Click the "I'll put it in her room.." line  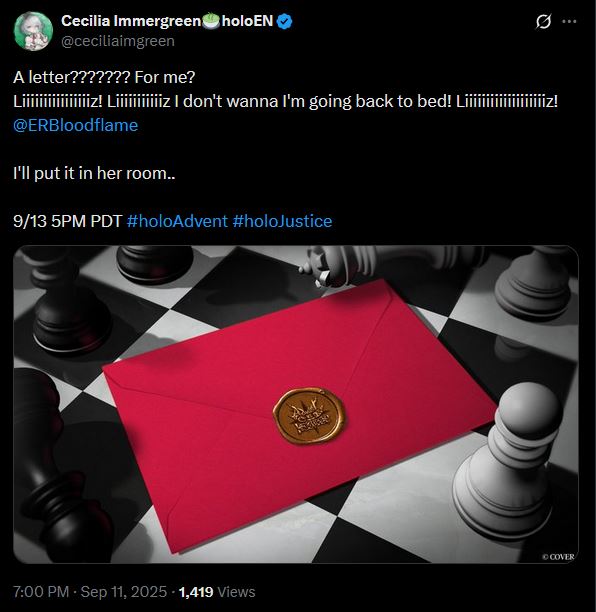pyautogui.click(x=94, y=173)
